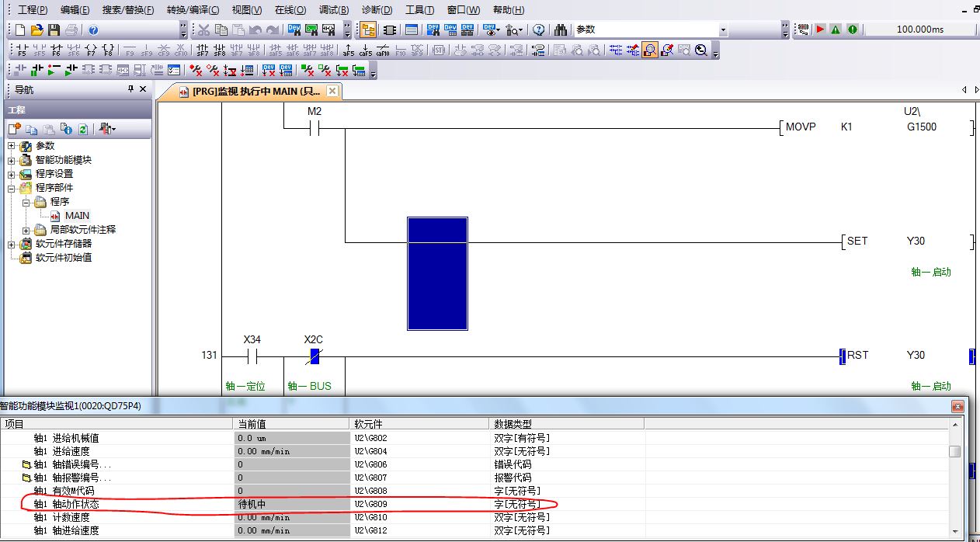
Task: Toggle the highlighted monitor mode toolbar button
Action: tap(650, 50)
